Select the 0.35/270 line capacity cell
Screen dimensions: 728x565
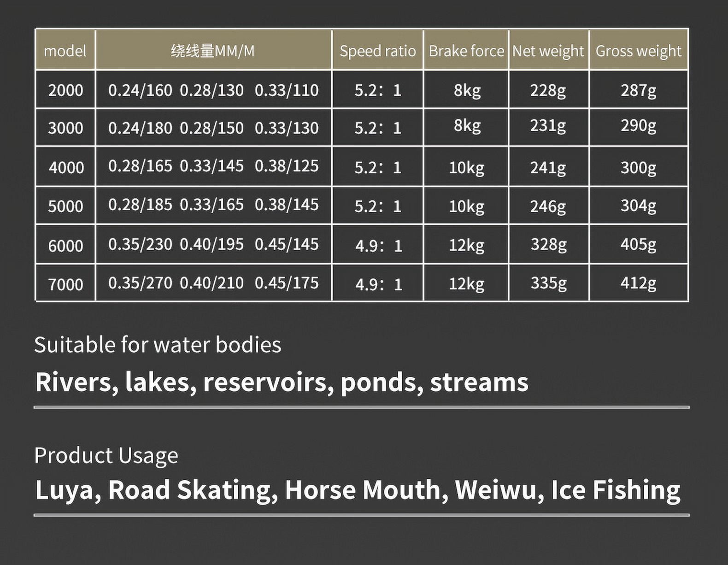coord(140,283)
